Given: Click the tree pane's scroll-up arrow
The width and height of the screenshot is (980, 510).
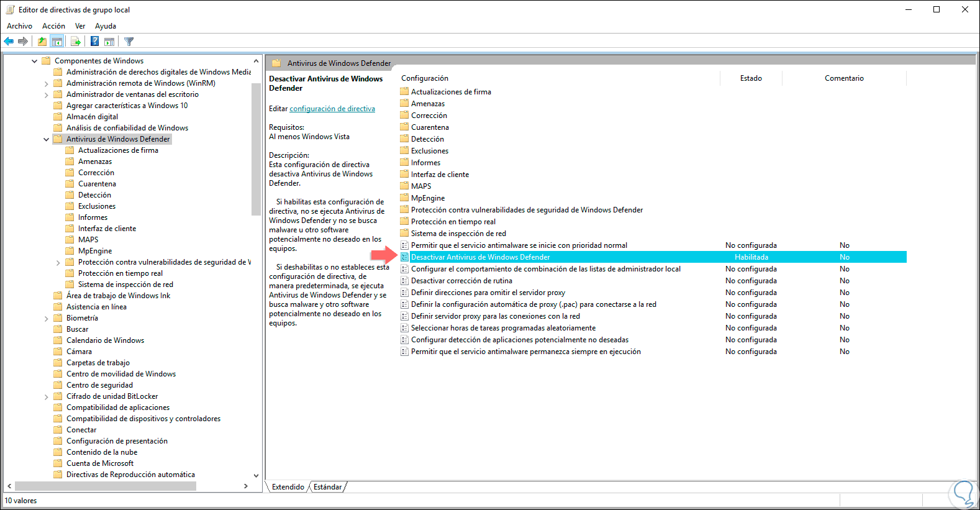Looking at the screenshot, I should [256, 61].
